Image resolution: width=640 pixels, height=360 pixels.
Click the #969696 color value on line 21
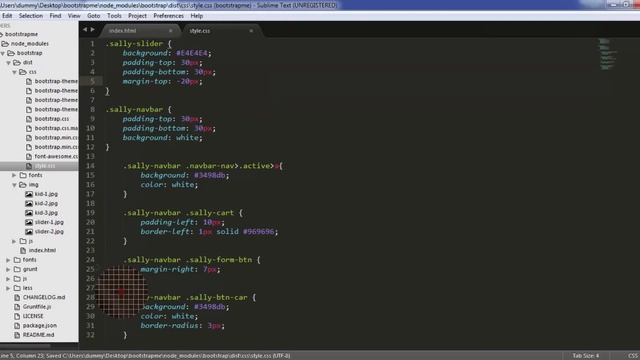coord(258,231)
